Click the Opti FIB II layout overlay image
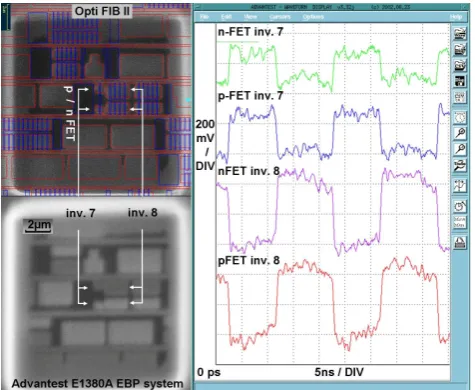The height and width of the screenshot is (390, 475). tap(96, 100)
